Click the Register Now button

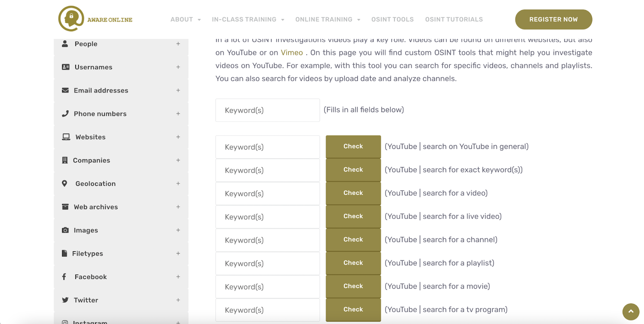tap(553, 19)
